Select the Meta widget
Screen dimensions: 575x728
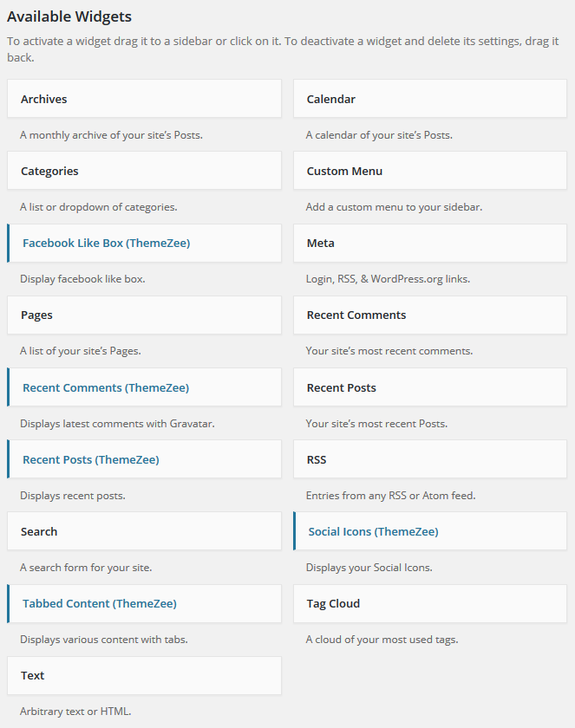click(x=430, y=244)
